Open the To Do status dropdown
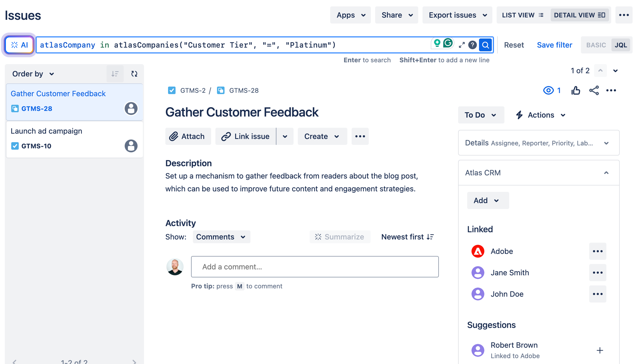The height and width of the screenshot is (364, 639). tap(481, 115)
